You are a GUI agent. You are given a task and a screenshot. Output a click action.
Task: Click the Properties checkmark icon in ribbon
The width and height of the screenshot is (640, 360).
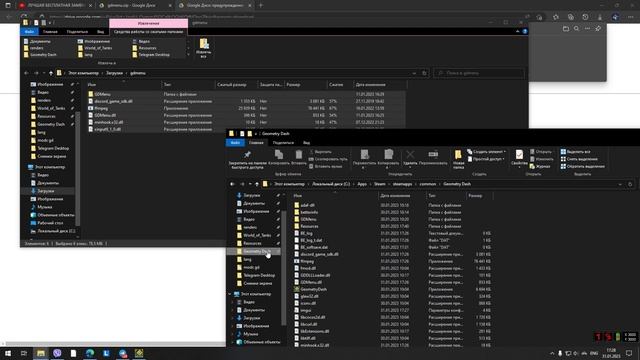tap(519, 155)
